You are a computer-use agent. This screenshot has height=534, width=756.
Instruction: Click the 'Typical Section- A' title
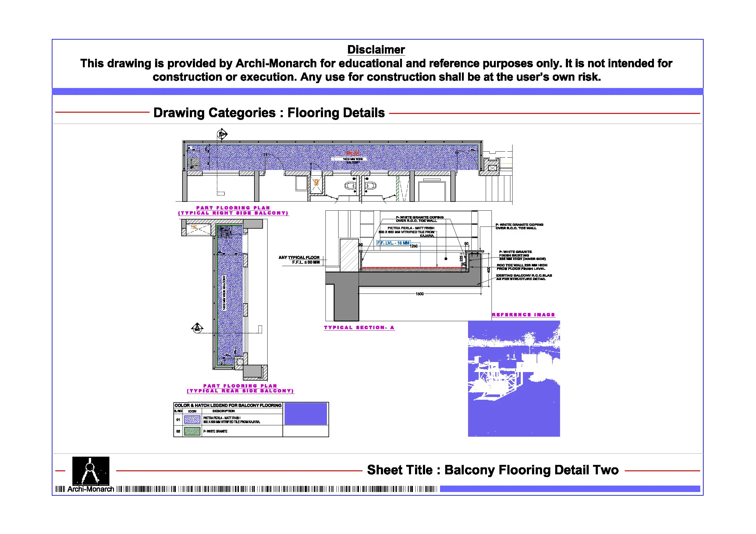[359, 327]
